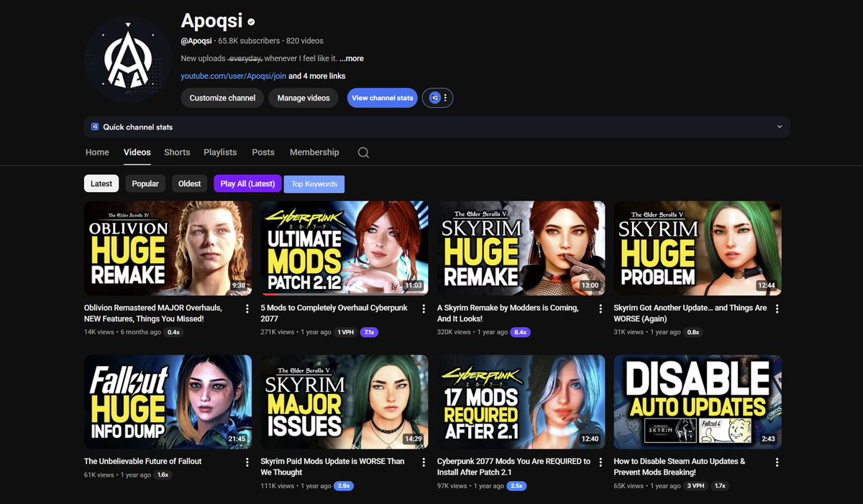Screen dimensions: 863x504
Task: Switch to the Shorts tab
Action: click(177, 152)
